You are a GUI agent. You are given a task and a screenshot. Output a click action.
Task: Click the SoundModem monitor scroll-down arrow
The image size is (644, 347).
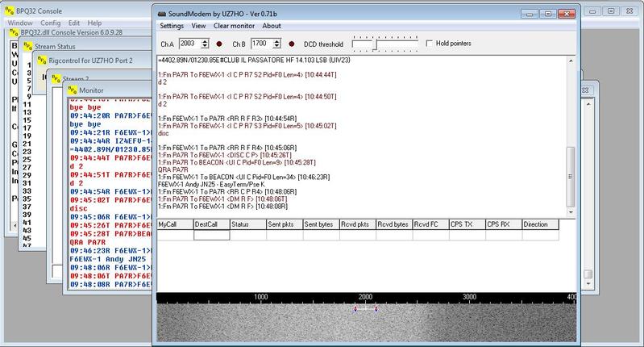tap(571, 212)
